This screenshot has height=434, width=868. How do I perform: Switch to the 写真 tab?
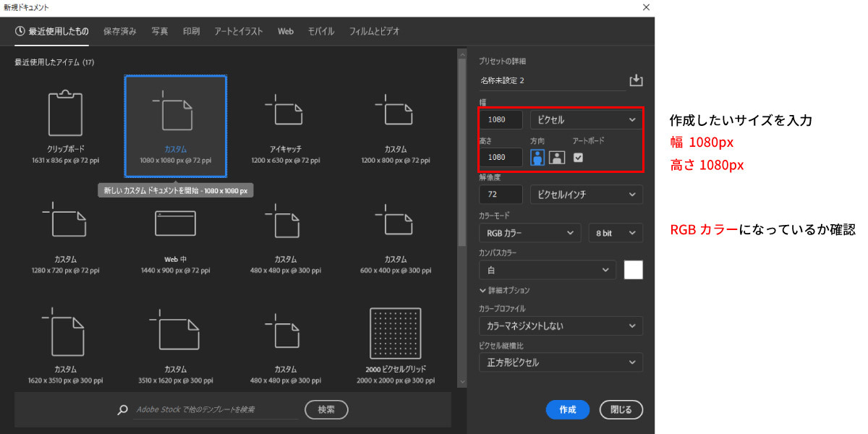coord(160,32)
